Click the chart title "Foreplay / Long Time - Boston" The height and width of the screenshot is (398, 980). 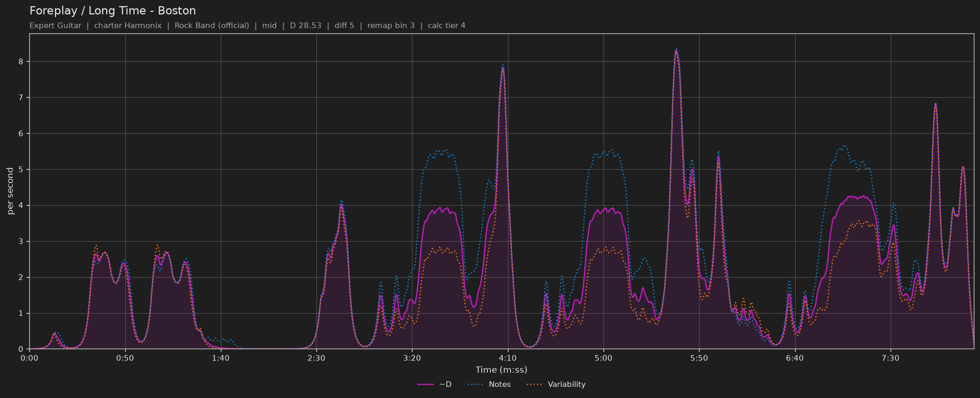coord(112,11)
